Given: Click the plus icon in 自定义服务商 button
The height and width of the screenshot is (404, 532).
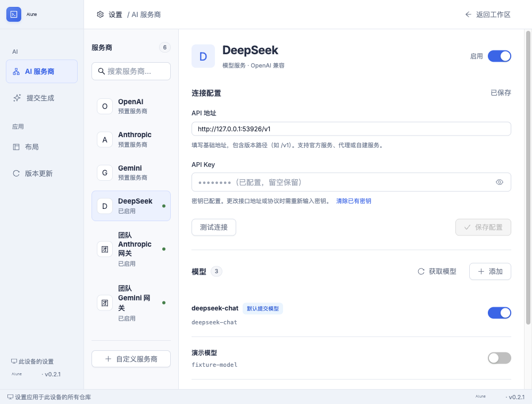Looking at the screenshot, I should 108,359.
